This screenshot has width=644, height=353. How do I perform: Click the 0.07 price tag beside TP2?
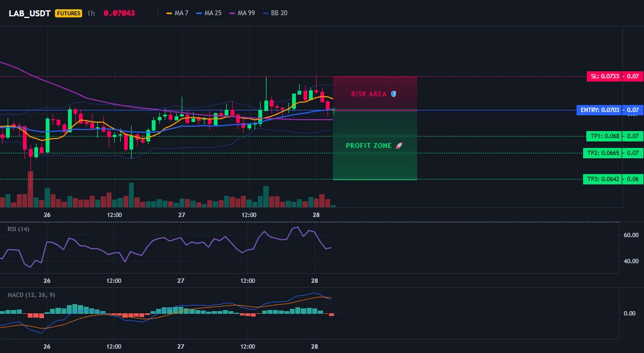(633, 153)
